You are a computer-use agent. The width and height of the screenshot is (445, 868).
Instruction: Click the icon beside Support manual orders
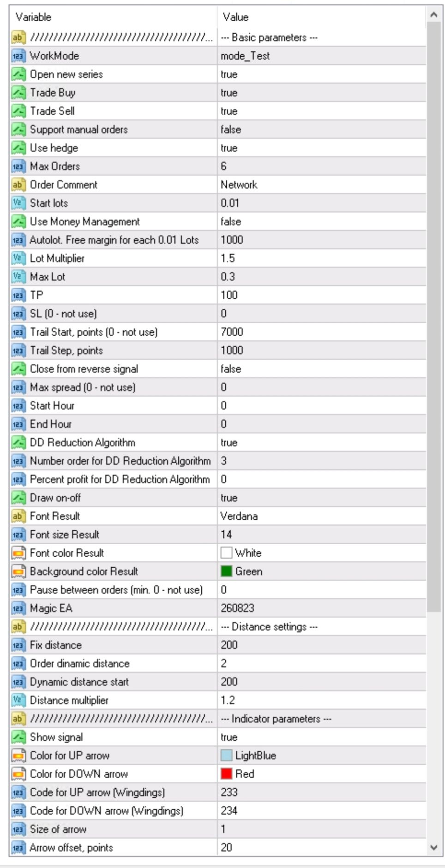18,130
